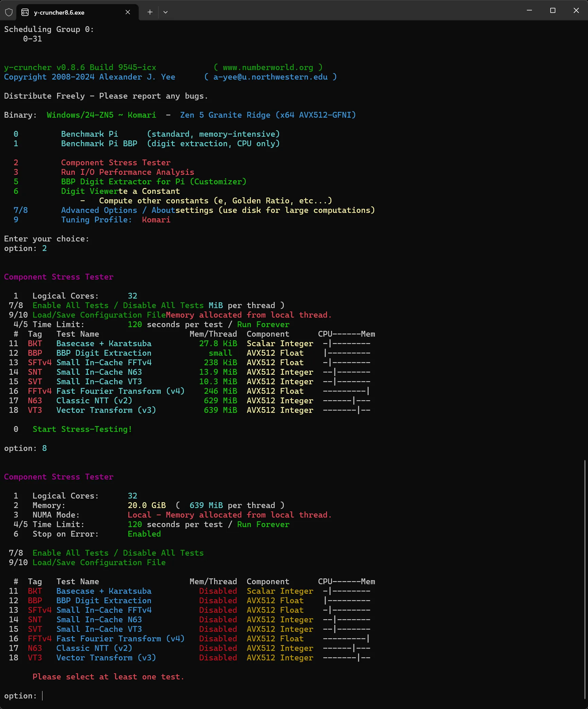Click 'Disabled' in the Classic NTT (v2) row
588x709 pixels.
pyautogui.click(x=218, y=648)
